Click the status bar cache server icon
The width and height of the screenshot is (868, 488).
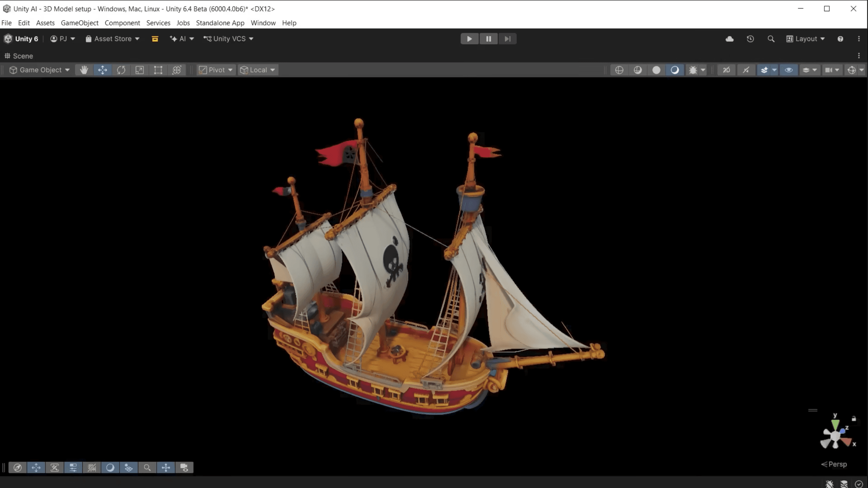[x=844, y=484]
